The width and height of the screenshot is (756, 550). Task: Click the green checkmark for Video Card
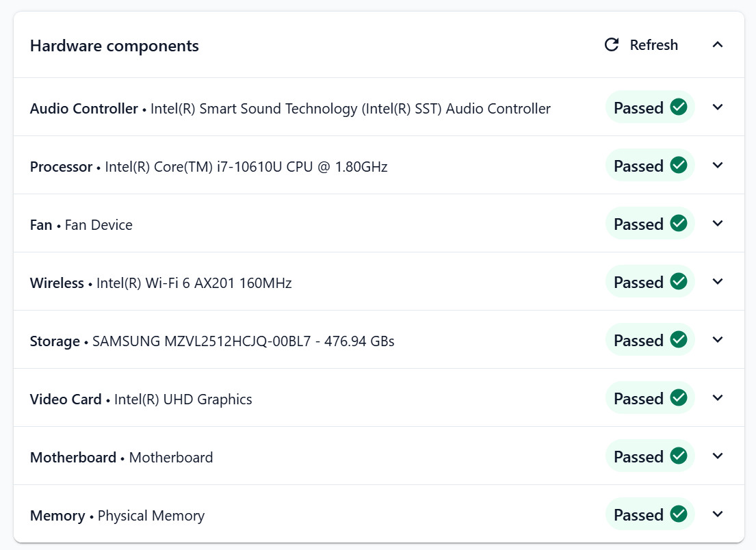click(678, 398)
